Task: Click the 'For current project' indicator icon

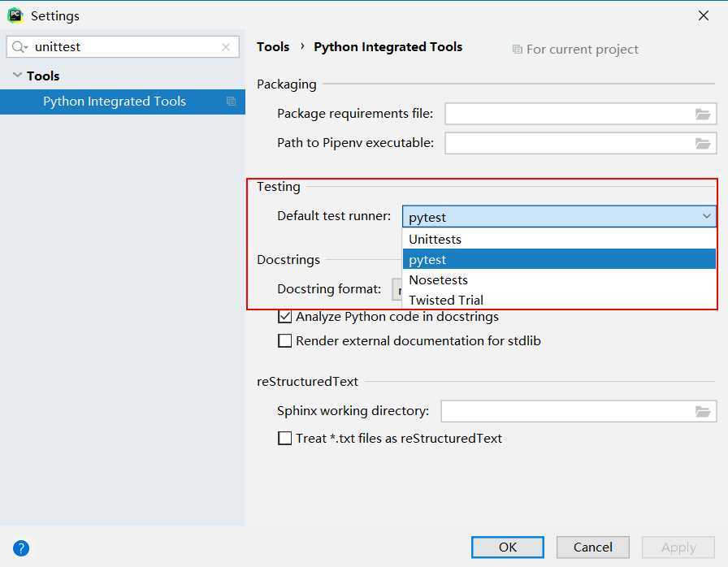Action: point(517,50)
